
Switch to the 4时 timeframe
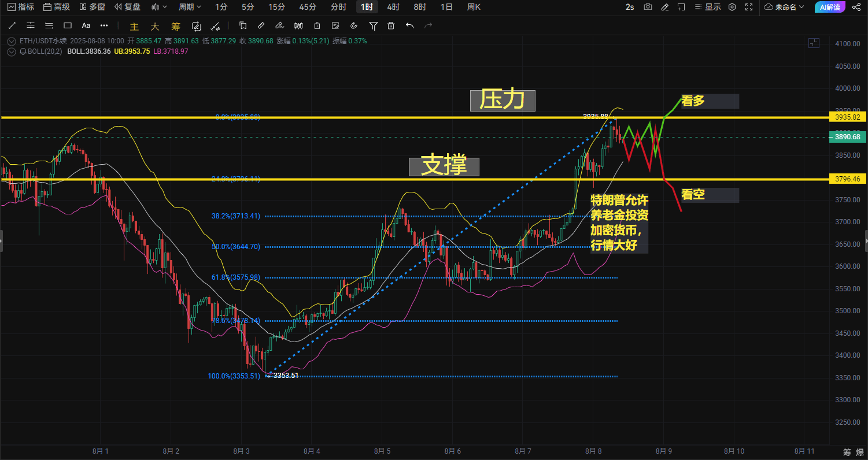tap(393, 7)
